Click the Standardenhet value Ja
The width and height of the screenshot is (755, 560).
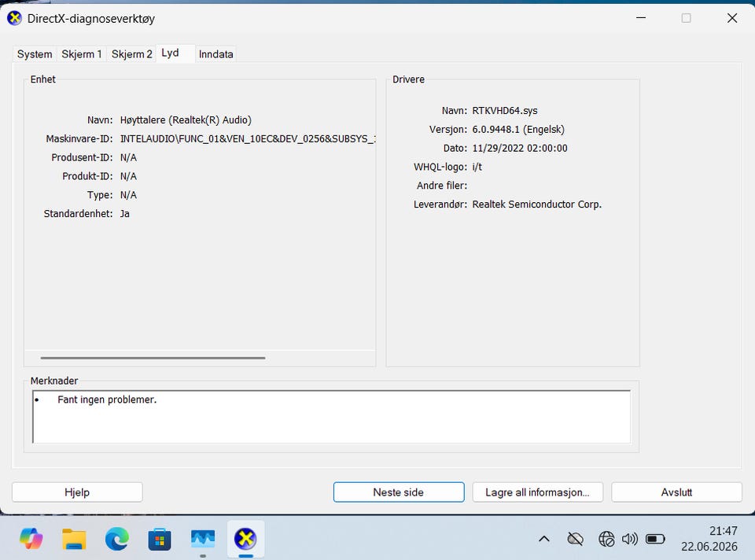tap(125, 214)
